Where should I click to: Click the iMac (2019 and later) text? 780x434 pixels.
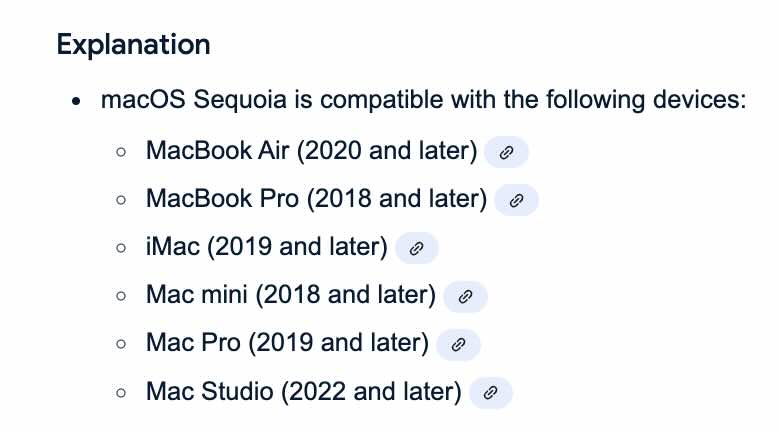267,247
